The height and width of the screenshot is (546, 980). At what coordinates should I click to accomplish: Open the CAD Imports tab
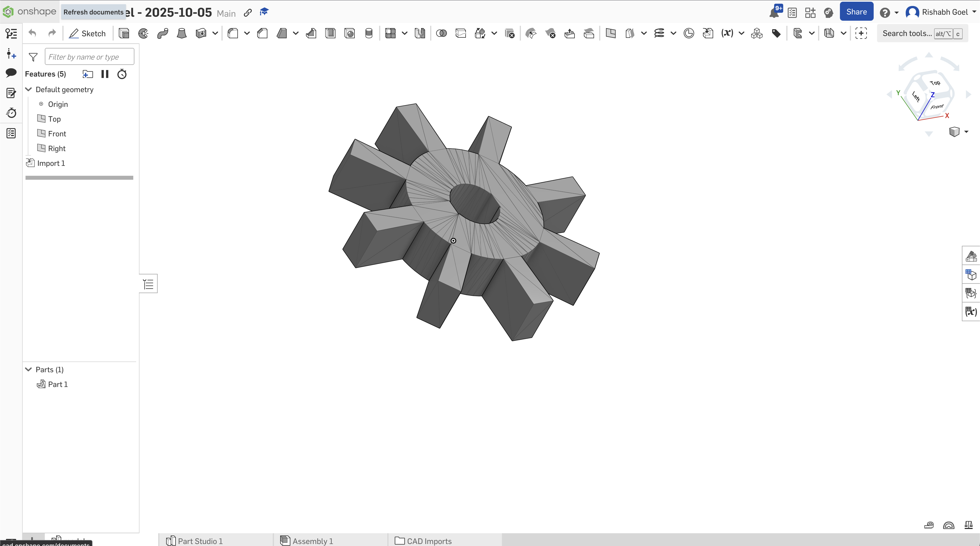coord(429,541)
